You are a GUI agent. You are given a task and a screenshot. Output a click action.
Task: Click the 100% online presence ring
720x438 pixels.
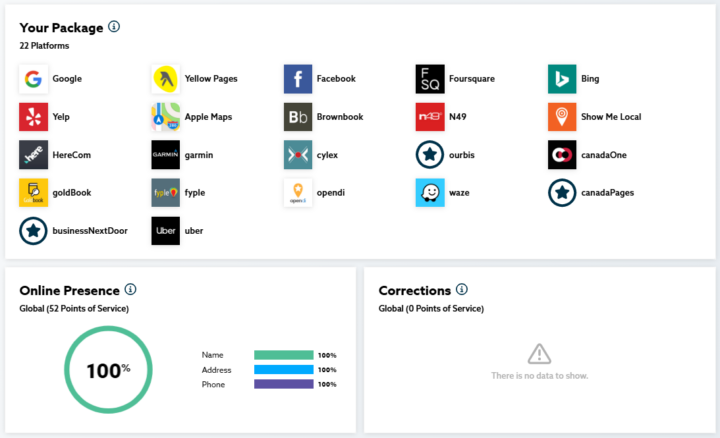pos(108,370)
